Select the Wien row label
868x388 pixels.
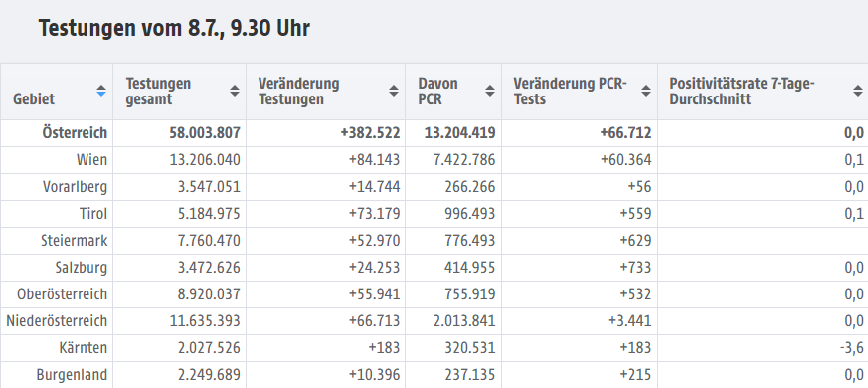(91, 160)
